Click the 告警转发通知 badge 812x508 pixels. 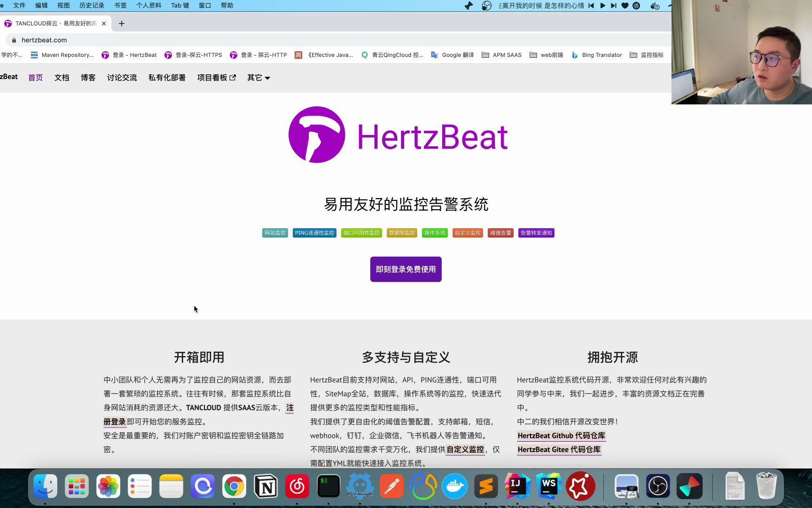click(536, 233)
